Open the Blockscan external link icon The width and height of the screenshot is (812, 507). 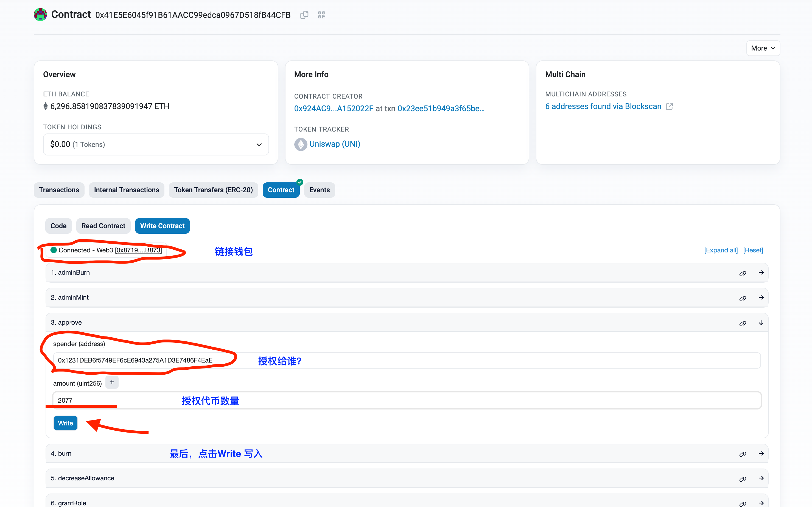[669, 106]
